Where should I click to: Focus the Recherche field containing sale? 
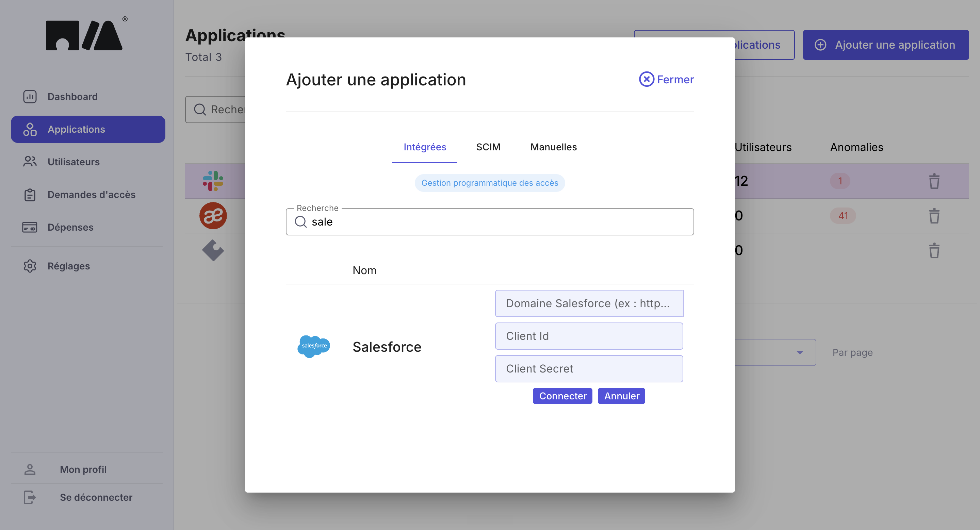click(x=490, y=222)
